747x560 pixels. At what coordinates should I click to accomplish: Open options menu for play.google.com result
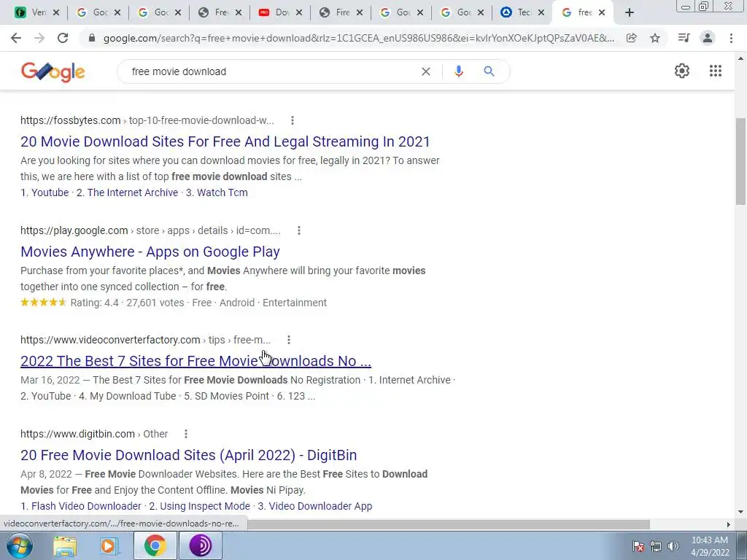pos(298,230)
